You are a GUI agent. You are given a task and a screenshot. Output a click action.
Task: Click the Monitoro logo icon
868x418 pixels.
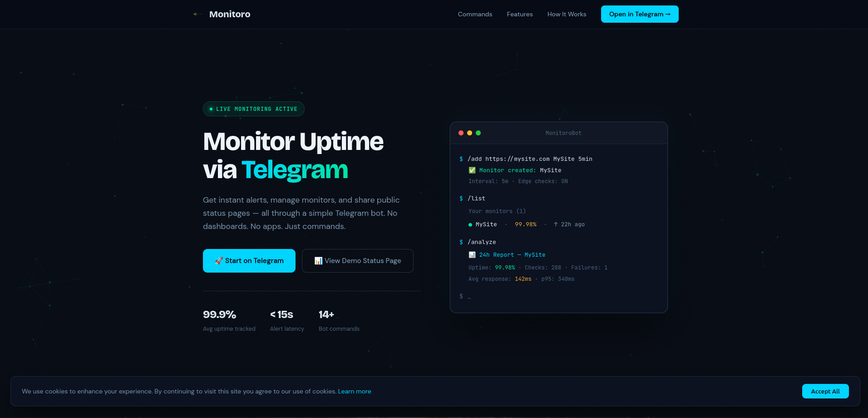tap(198, 14)
